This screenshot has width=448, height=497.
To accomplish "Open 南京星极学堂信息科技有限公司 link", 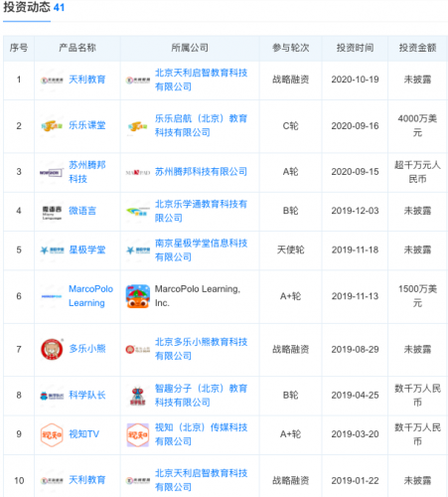I will (x=201, y=250).
